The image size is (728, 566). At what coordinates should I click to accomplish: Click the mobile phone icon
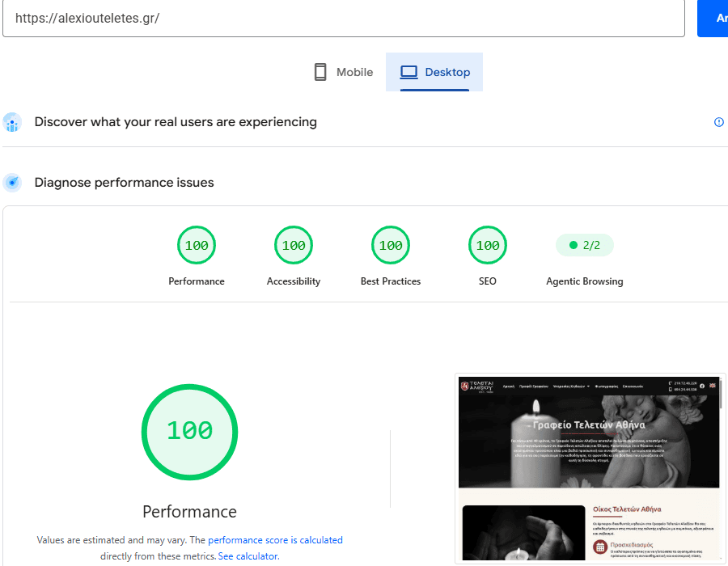[x=320, y=72]
